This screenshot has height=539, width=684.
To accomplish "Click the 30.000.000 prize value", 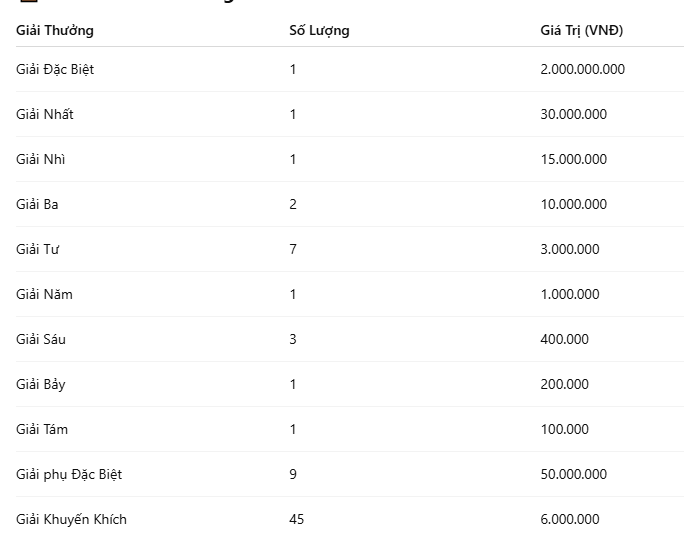I will (x=574, y=114).
